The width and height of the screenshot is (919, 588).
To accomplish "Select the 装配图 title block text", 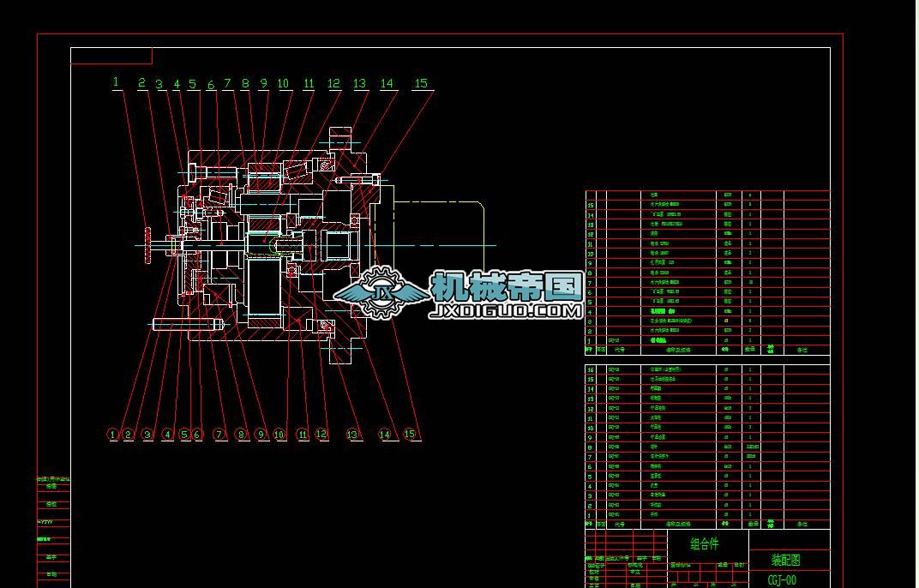I will 785,561.
